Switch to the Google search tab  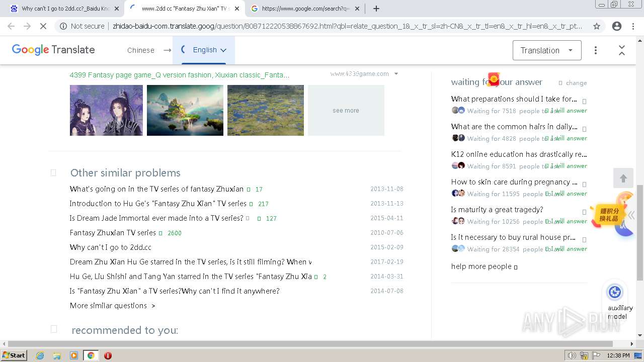click(x=305, y=9)
